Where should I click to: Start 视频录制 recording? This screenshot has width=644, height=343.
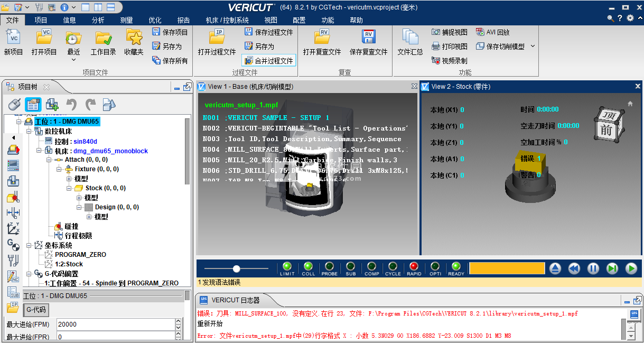[x=449, y=61]
